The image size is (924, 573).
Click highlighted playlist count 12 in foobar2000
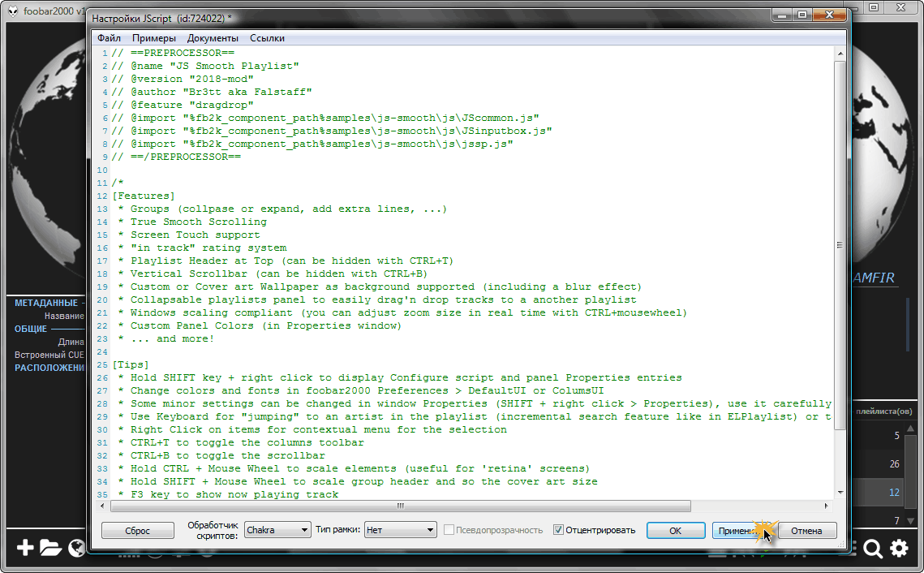895,492
